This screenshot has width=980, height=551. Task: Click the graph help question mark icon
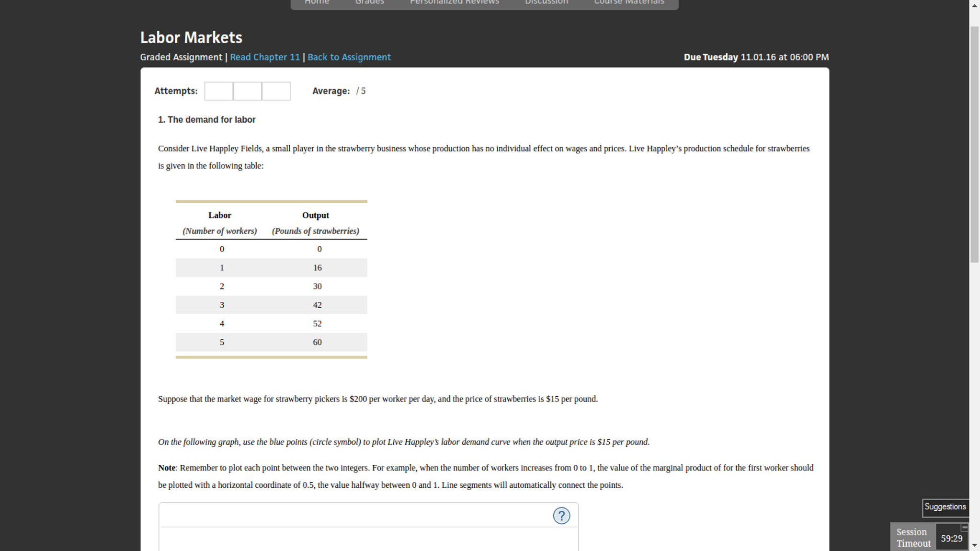click(561, 516)
